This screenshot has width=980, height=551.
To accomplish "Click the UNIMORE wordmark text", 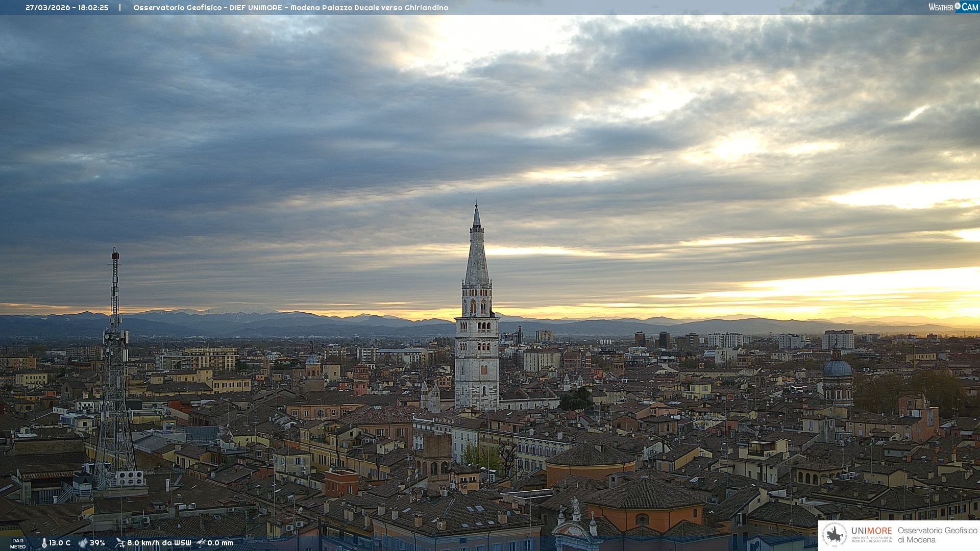I will coord(871,531).
